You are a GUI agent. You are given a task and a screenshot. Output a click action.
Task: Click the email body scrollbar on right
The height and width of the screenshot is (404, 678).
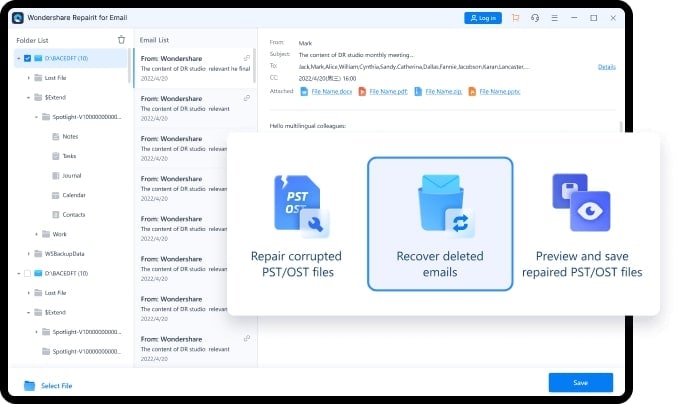coord(621,126)
